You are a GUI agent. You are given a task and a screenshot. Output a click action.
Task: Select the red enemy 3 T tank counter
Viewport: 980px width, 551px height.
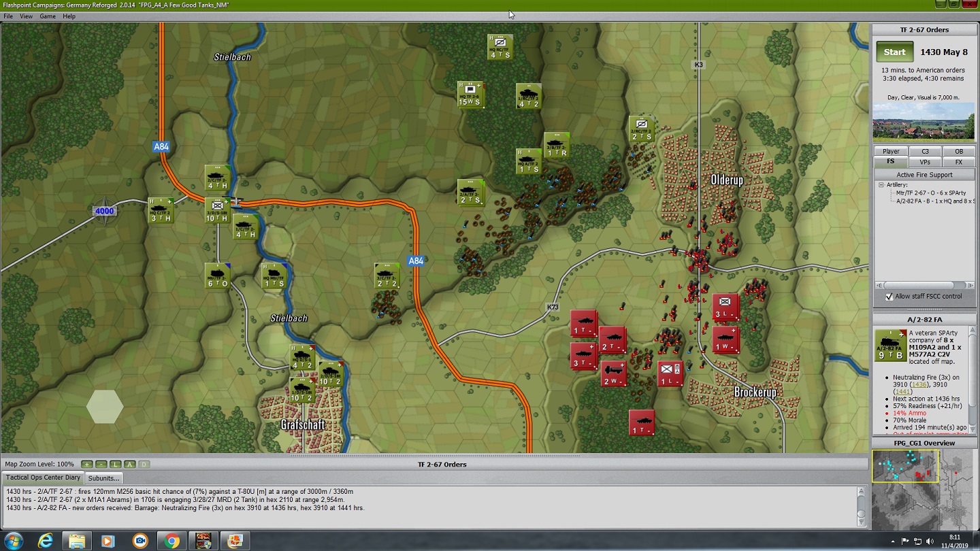point(583,356)
